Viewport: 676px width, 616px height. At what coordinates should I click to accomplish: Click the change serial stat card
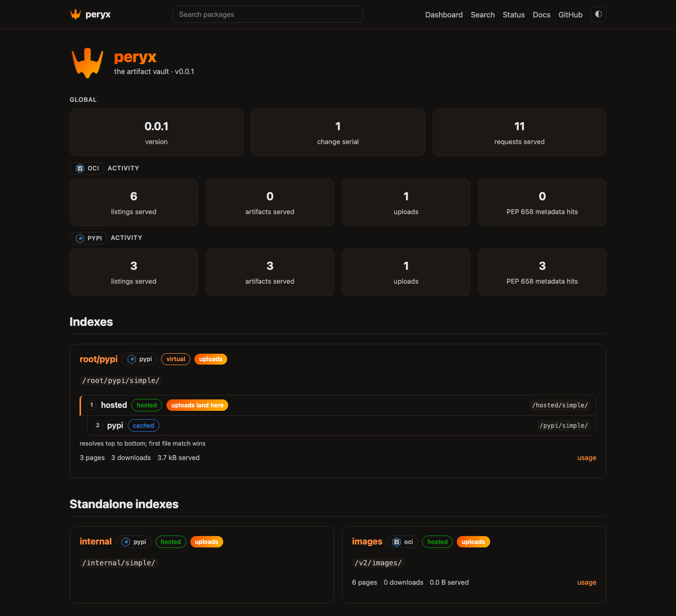338,133
